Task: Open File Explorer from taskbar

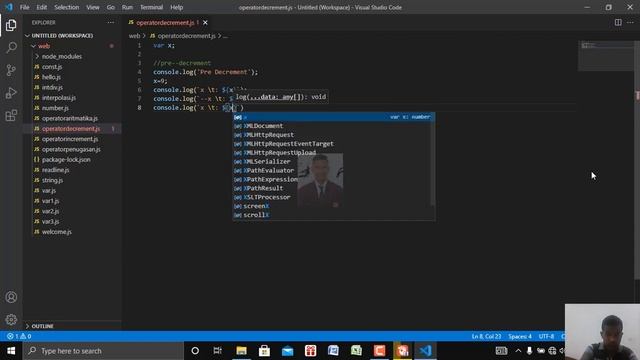Action: click(241, 351)
